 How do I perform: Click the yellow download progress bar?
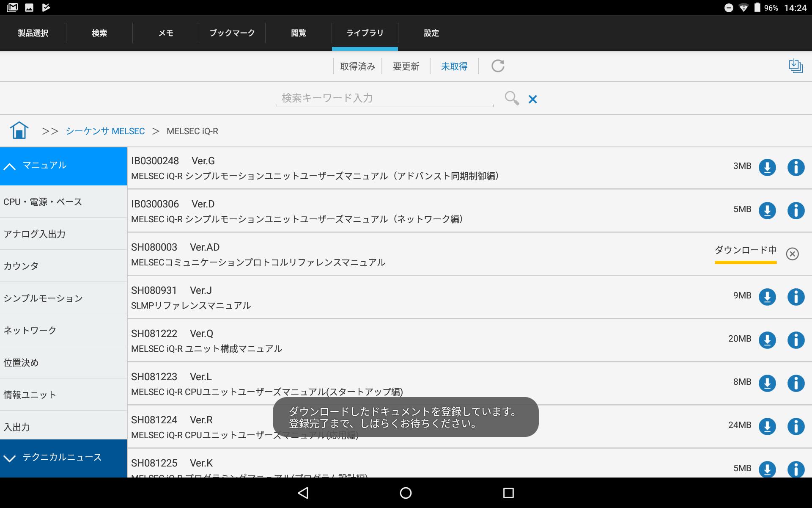[746, 262]
